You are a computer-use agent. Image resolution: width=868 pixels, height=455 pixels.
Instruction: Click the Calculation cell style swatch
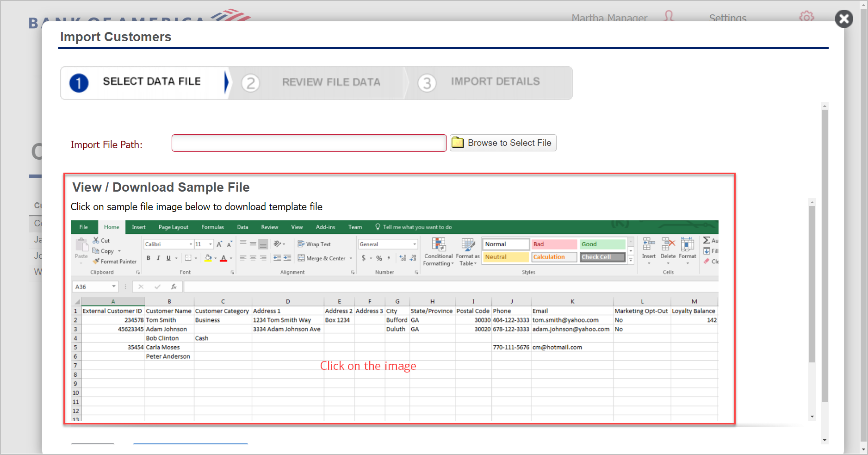554,257
